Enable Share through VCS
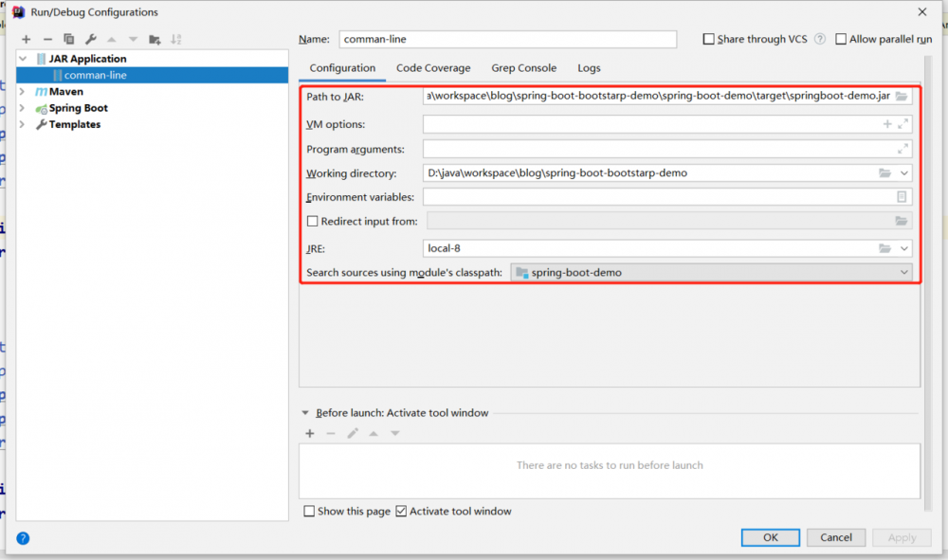This screenshot has width=948, height=560. (x=708, y=38)
